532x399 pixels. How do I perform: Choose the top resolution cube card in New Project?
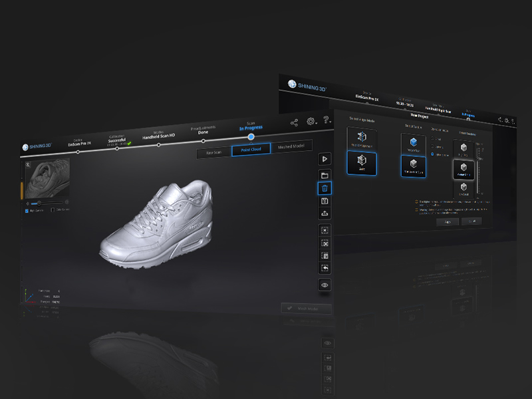pos(464,149)
